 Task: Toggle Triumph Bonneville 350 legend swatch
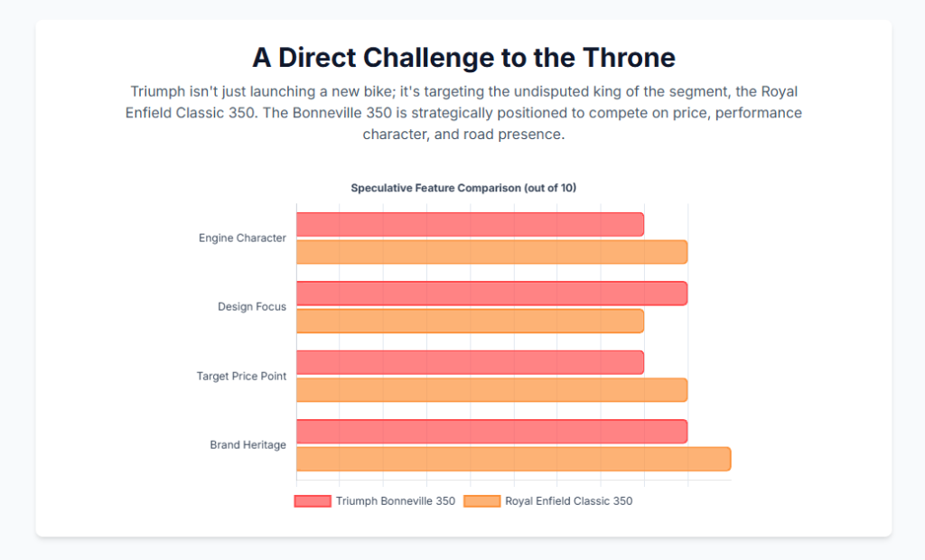point(313,501)
